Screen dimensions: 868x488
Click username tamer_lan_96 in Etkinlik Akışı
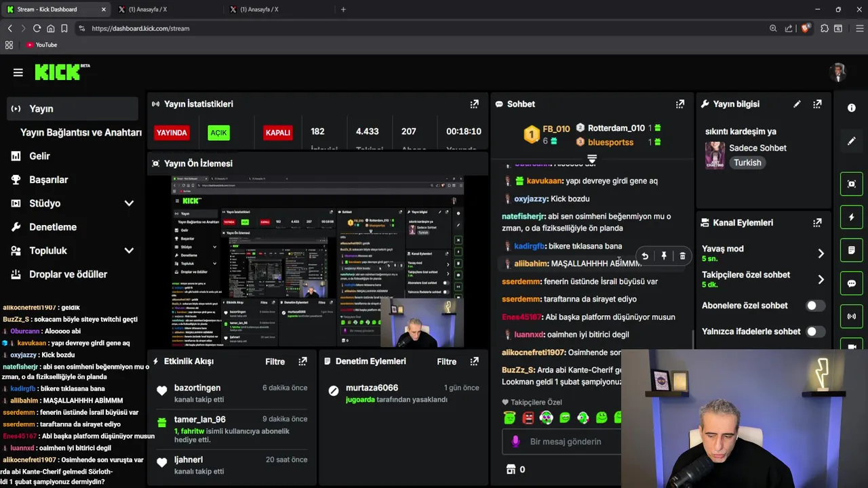[x=200, y=420]
